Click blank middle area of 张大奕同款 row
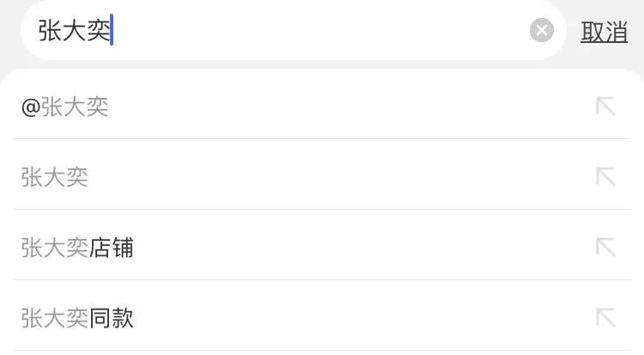 [343, 318]
